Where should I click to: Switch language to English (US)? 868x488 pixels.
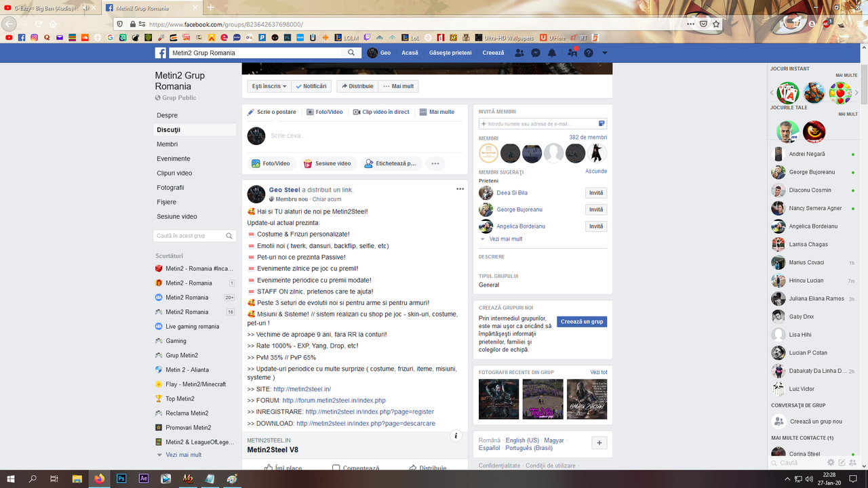[x=522, y=441]
